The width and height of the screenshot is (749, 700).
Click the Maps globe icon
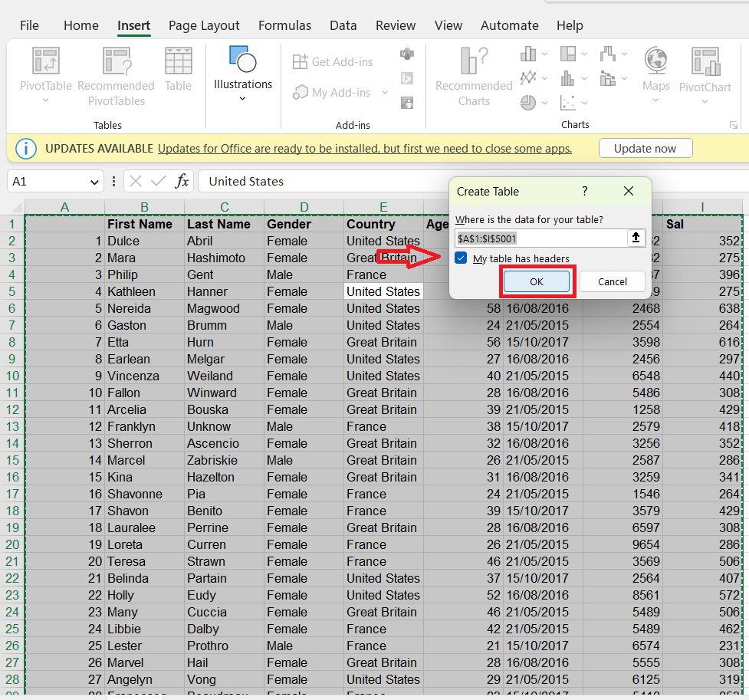tap(655, 61)
